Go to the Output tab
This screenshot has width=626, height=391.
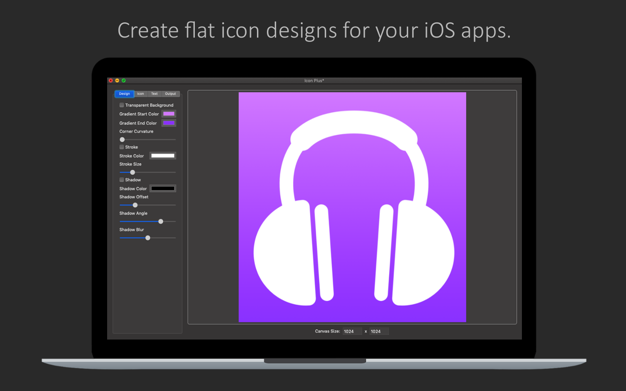coord(170,94)
